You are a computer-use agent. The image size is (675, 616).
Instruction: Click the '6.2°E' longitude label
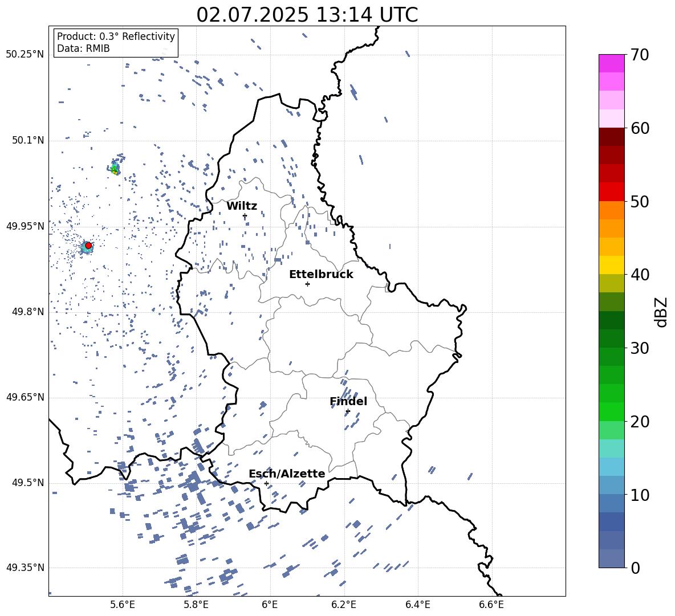click(344, 605)
